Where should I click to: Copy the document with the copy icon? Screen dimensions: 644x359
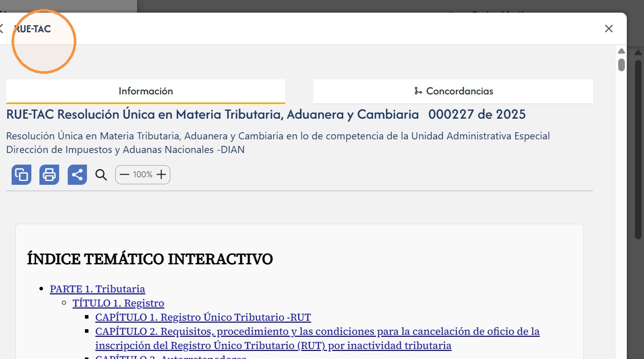coord(21,175)
